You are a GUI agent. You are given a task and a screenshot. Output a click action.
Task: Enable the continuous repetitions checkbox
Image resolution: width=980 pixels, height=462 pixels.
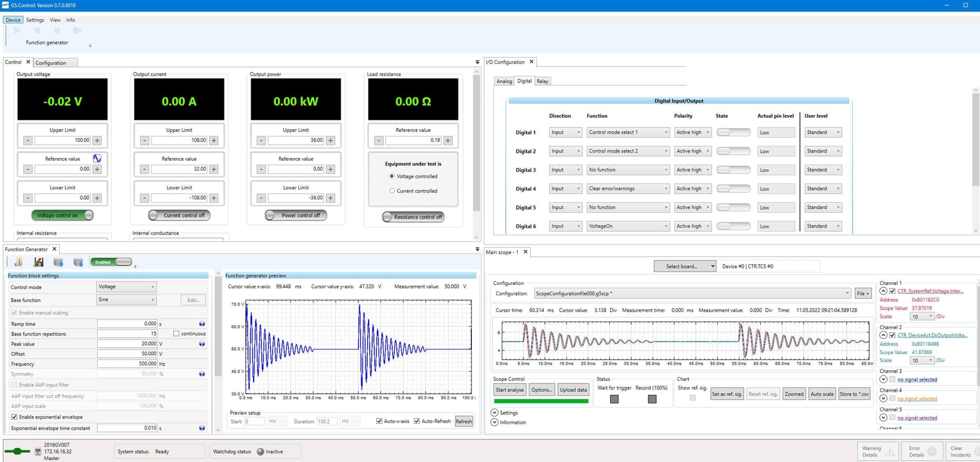[x=176, y=334]
